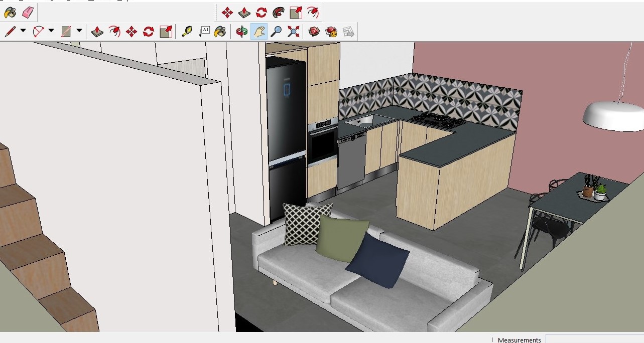Select the Rotate tool in upper floating toolbar
This screenshot has height=343, width=644.
pyautogui.click(x=261, y=13)
